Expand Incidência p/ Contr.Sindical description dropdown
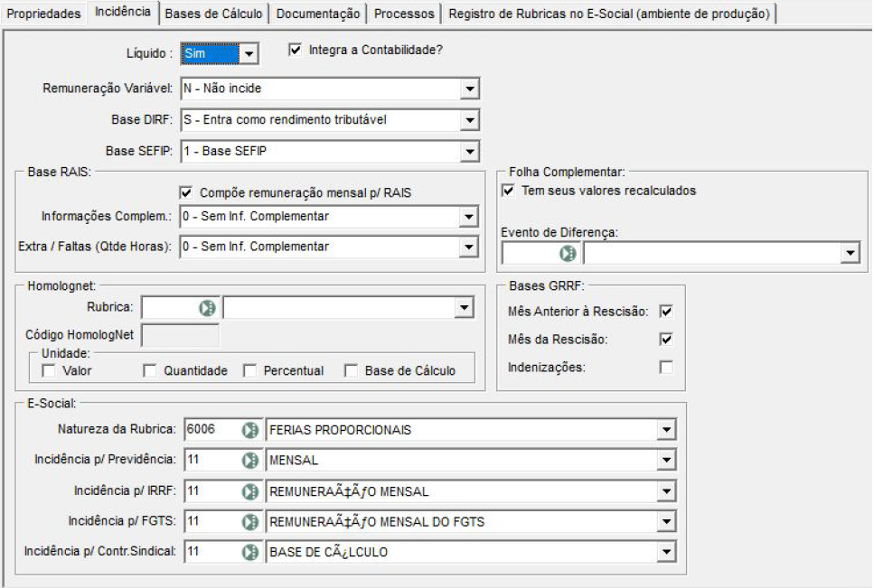The image size is (874, 588). click(666, 552)
